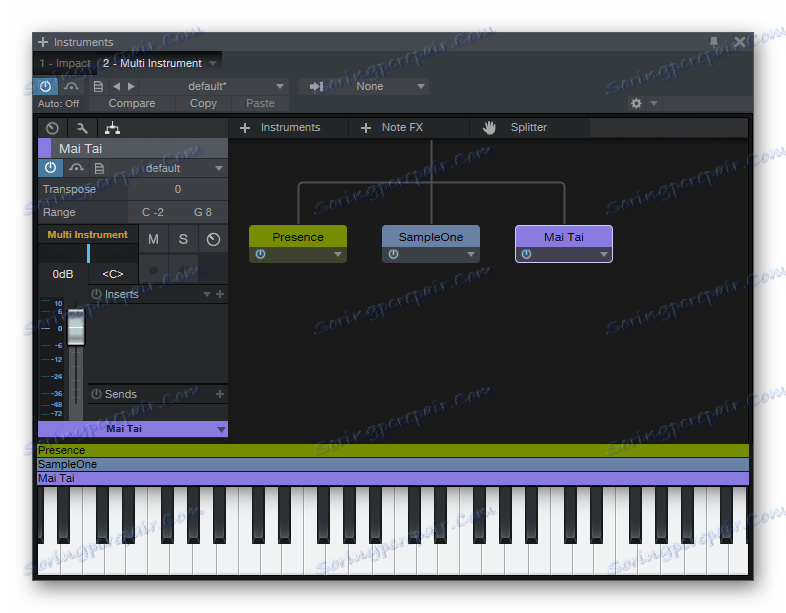This screenshot has width=786, height=613.
Task: Close the Instruments window
Action: click(x=739, y=42)
